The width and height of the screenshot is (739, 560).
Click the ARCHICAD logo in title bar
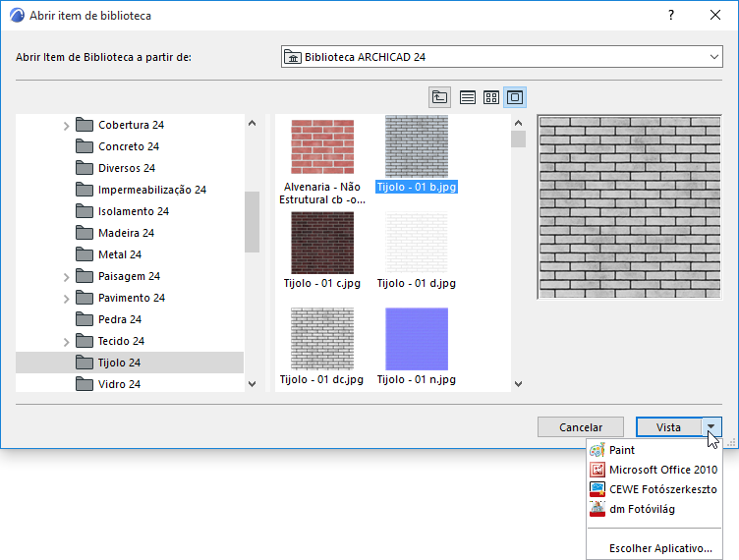point(17,16)
